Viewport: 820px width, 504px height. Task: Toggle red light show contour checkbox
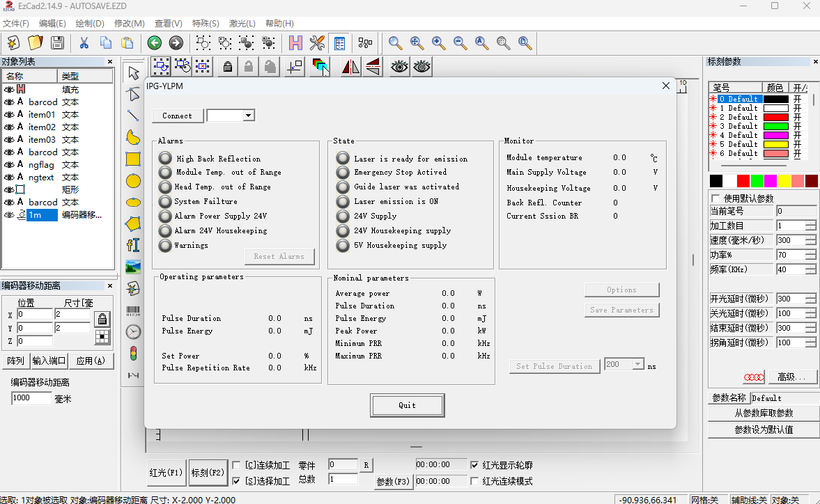pos(474,465)
